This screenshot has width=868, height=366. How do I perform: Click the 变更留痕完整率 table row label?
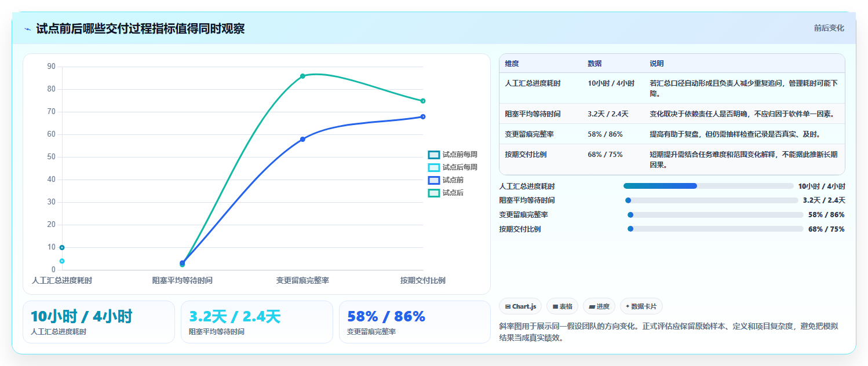click(x=529, y=134)
